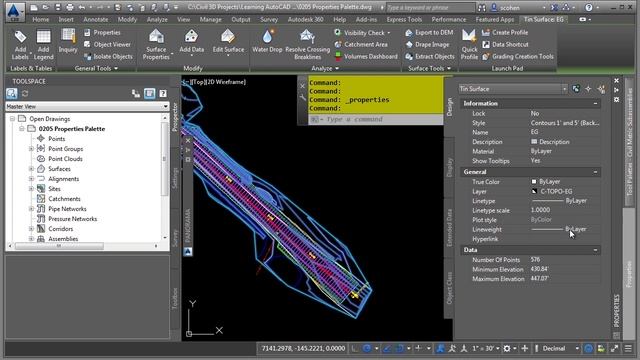Image resolution: width=640 pixels, height=360 pixels.
Task: Open the Volumes Dashboard
Action: coord(366,57)
